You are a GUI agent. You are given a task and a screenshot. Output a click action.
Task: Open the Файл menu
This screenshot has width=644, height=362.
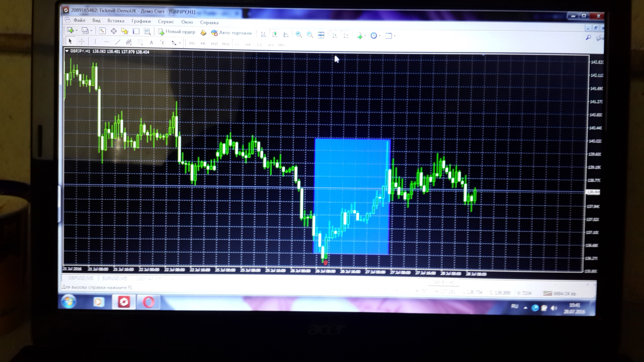click(79, 20)
